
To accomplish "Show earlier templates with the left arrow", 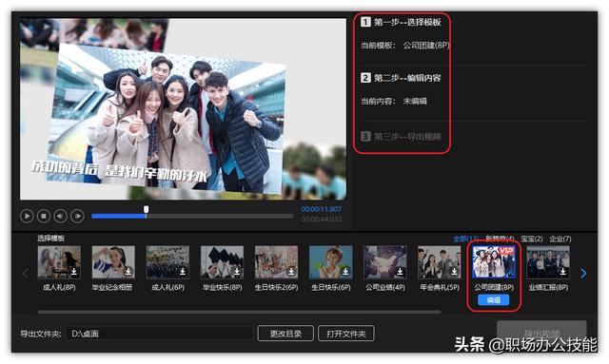I will pos(26,273).
